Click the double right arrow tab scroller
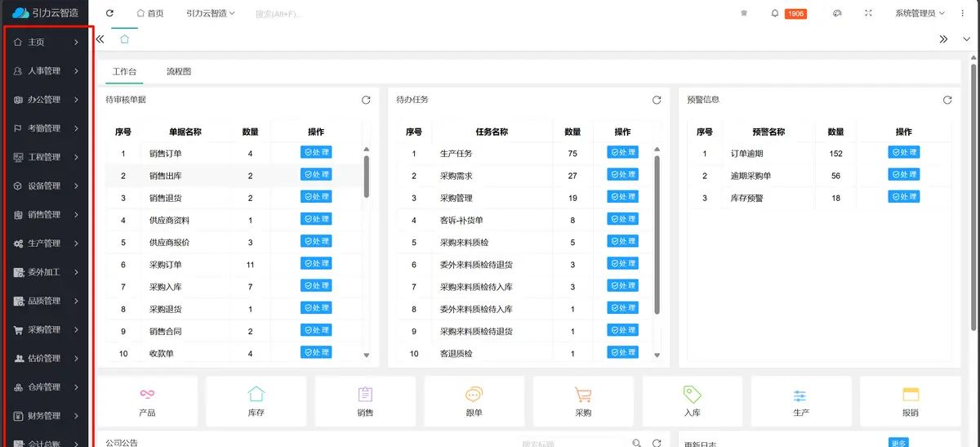Screen dimensions: 980x447 [943, 38]
